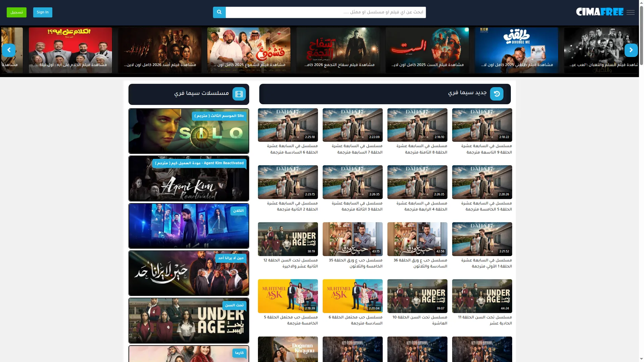The image size is (644, 362).
Task: Open the حب ع ورق thumbnail with duration 43:15
Action: tap(353, 239)
